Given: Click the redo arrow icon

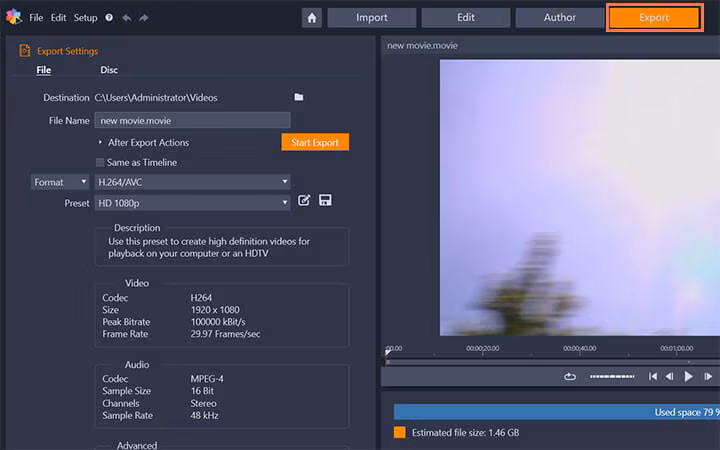Looking at the screenshot, I should [144, 18].
